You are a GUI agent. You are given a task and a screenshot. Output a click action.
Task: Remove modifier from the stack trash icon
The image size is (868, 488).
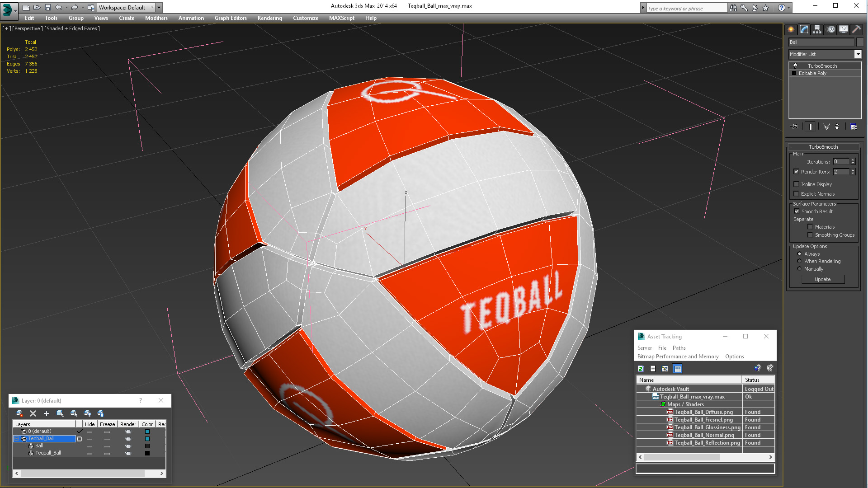(x=837, y=127)
